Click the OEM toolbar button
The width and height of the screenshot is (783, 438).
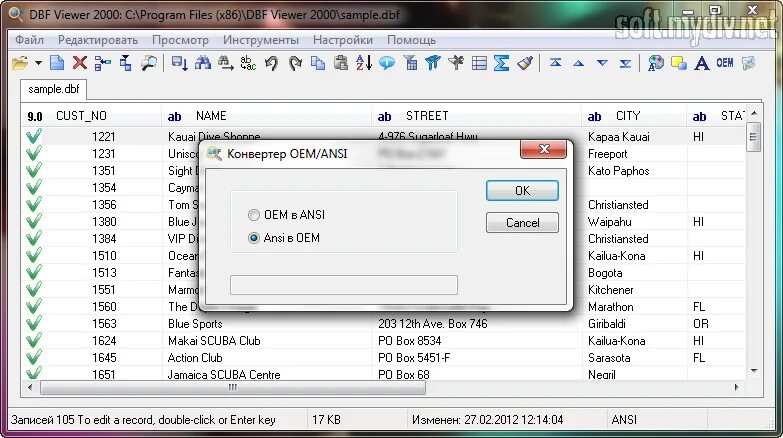click(x=725, y=63)
